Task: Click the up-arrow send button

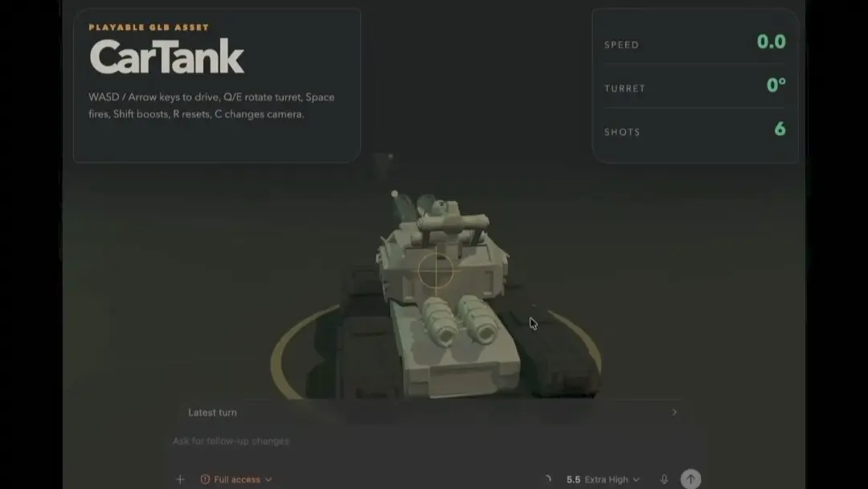Action: pos(690,479)
